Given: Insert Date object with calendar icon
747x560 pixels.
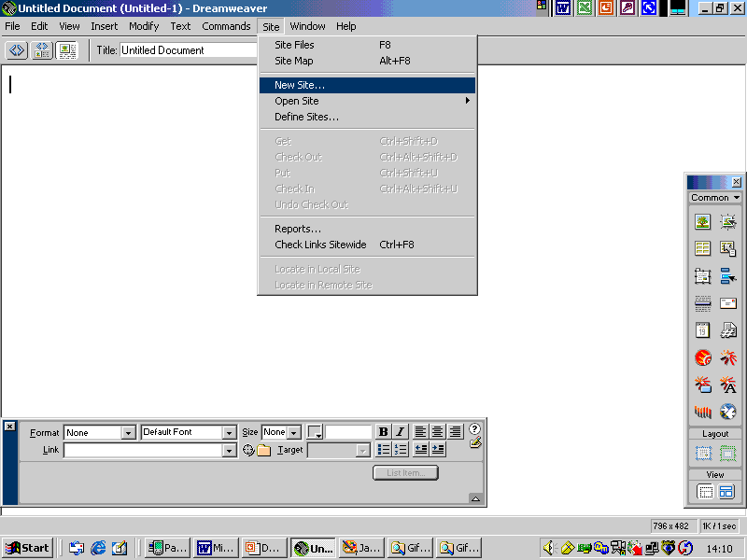Looking at the screenshot, I should [703, 330].
